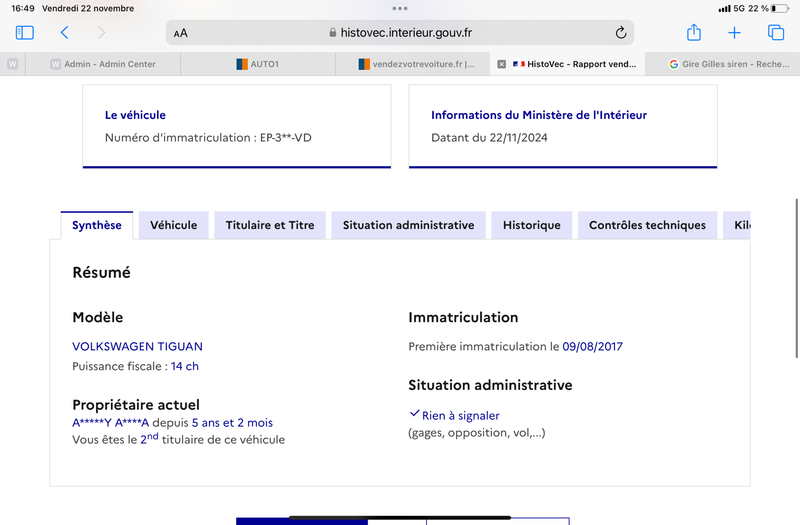Tap the address bar histovec.interieur.gouv.fr

point(400,33)
